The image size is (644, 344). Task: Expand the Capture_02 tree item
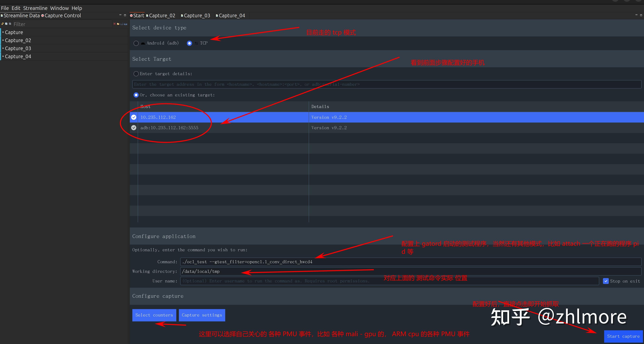(x=3, y=40)
